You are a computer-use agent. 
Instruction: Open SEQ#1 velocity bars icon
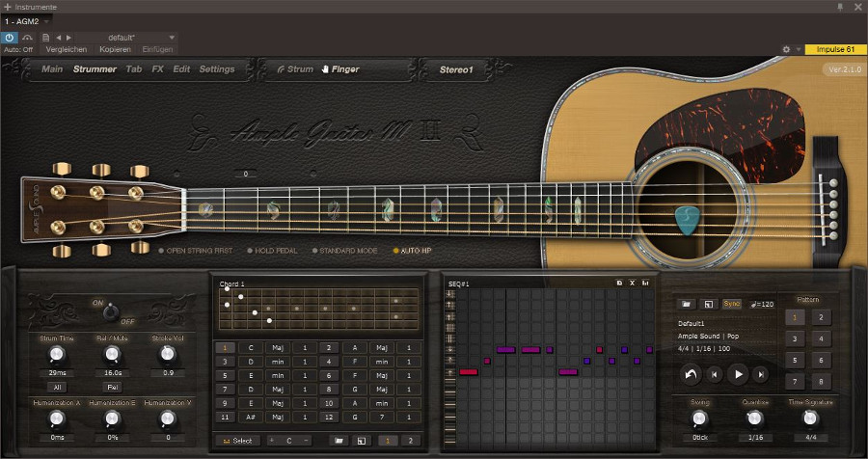(645, 283)
